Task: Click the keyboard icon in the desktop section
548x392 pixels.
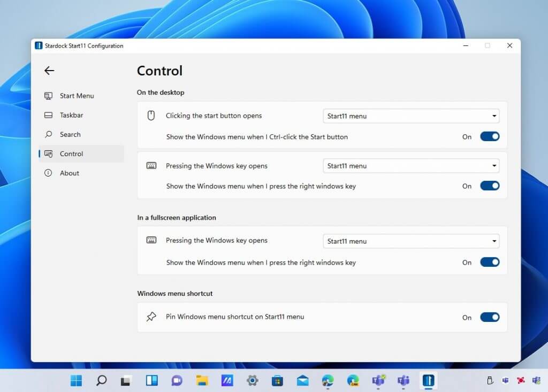Action: tap(151, 166)
